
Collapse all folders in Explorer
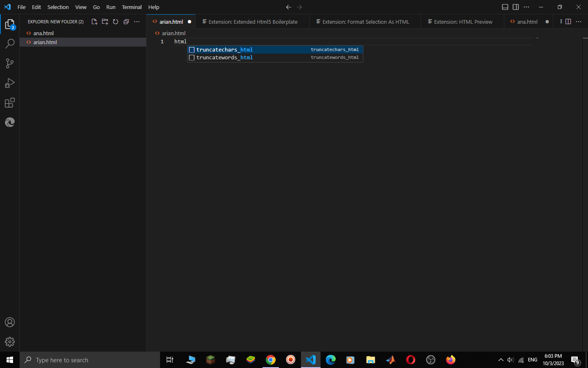point(126,22)
